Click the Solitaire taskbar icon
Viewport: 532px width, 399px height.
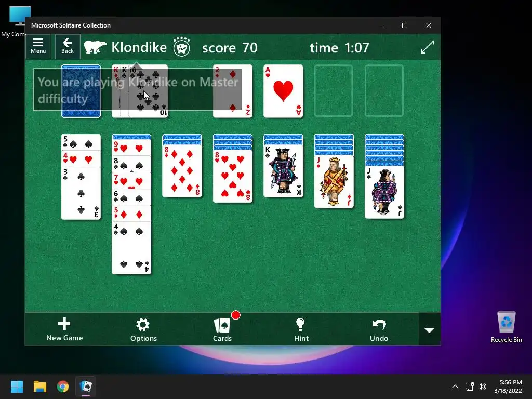point(86,387)
